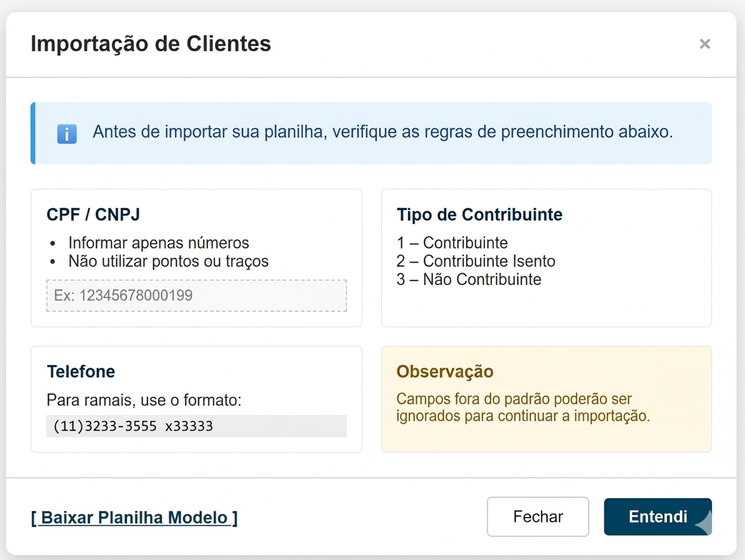Image resolution: width=745 pixels, height=560 pixels.
Task: Click the Observação warning text
Action: [x=523, y=407]
